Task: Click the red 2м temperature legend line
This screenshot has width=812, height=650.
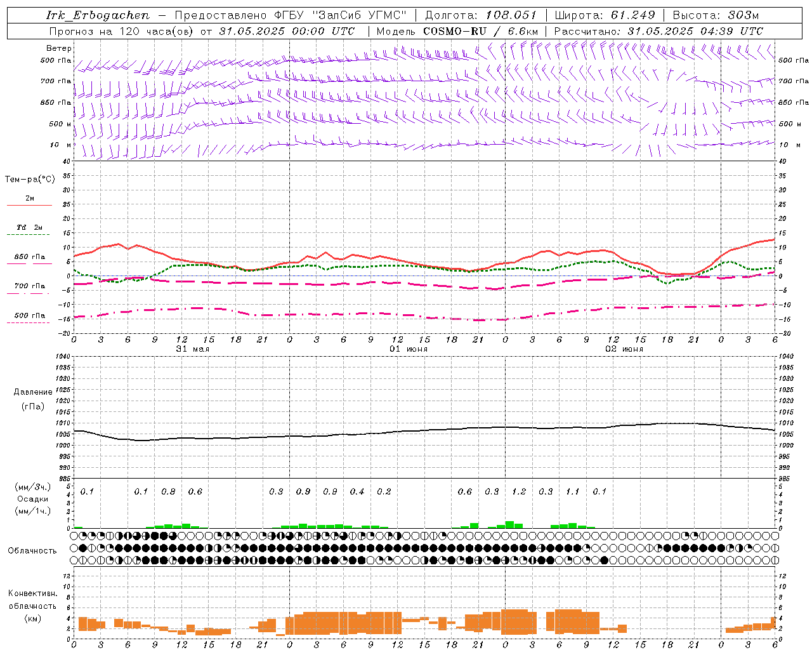Action: tap(29, 205)
